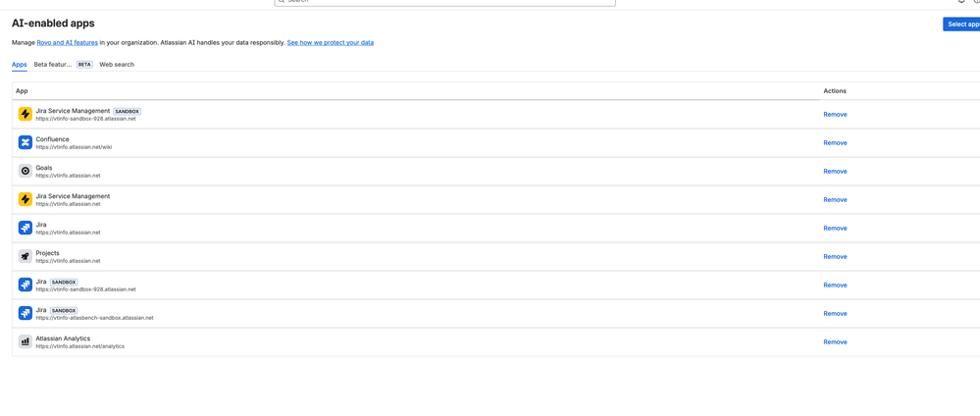Viewport: 980px width, 416px height.
Task: Remove Jira Service Management on vtinfo.atlassian.net
Action: click(x=835, y=199)
